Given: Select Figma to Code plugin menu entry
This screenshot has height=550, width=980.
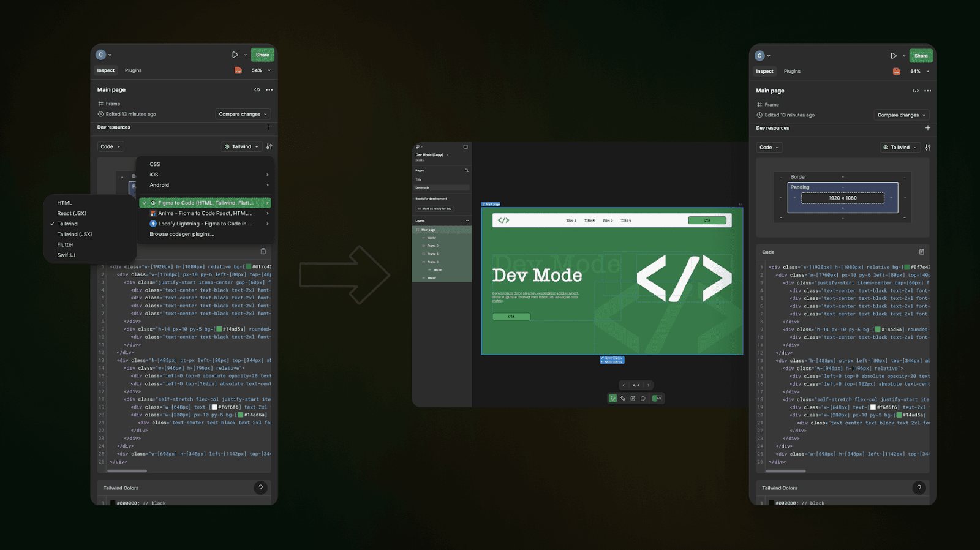Looking at the screenshot, I should pyautogui.click(x=205, y=203).
